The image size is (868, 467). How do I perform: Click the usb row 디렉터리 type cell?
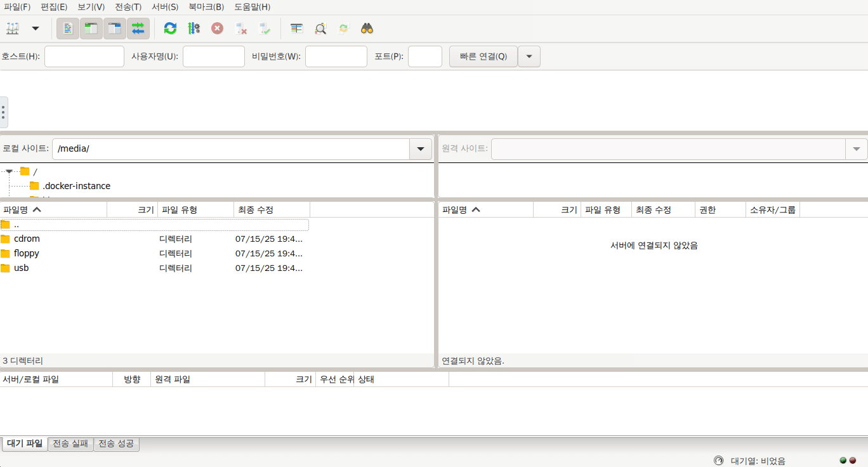pos(176,268)
